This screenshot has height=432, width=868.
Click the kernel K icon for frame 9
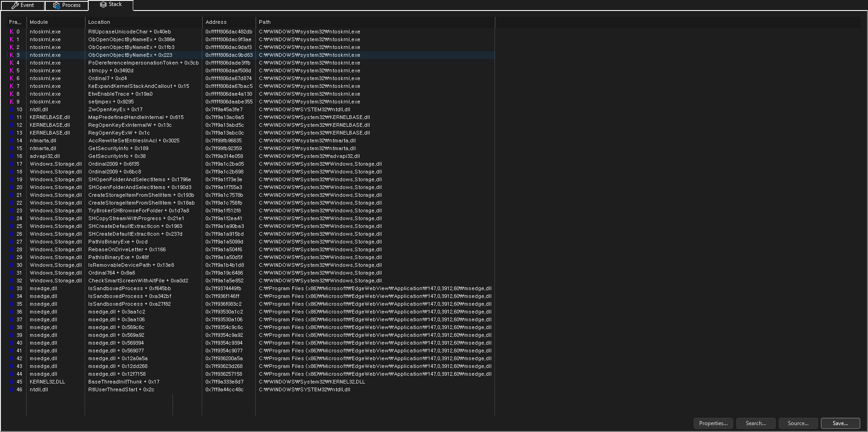pyautogui.click(x=11, y=102)
